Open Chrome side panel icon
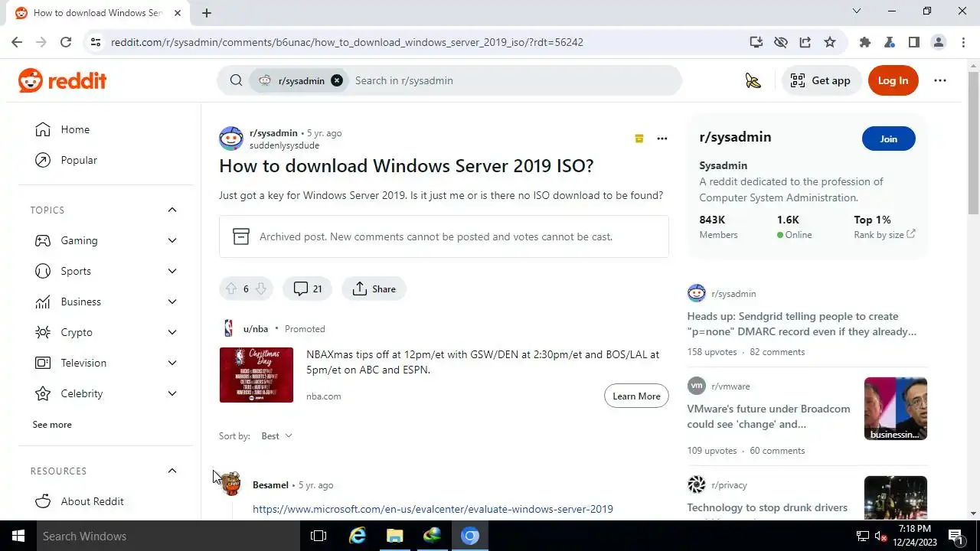 pyautogui.click(x=913, y=42)
